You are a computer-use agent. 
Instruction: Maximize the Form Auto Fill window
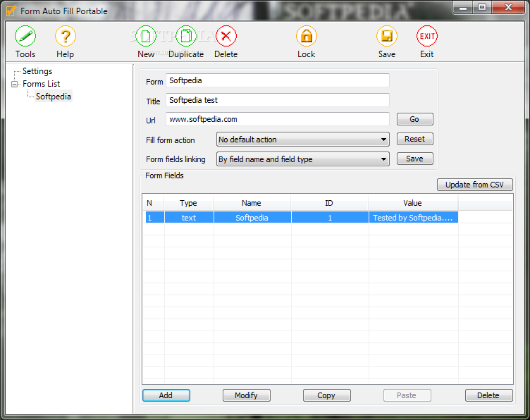482,8
